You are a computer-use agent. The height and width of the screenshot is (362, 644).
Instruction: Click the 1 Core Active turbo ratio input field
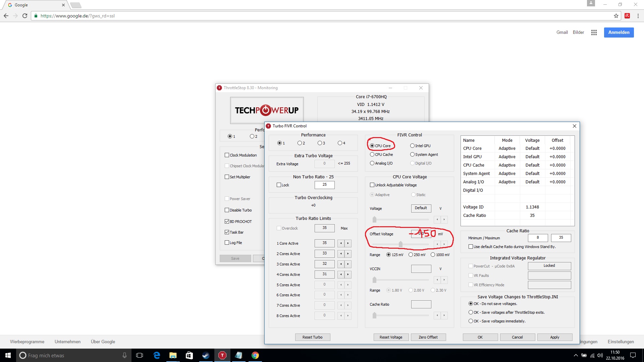[324, 243]
